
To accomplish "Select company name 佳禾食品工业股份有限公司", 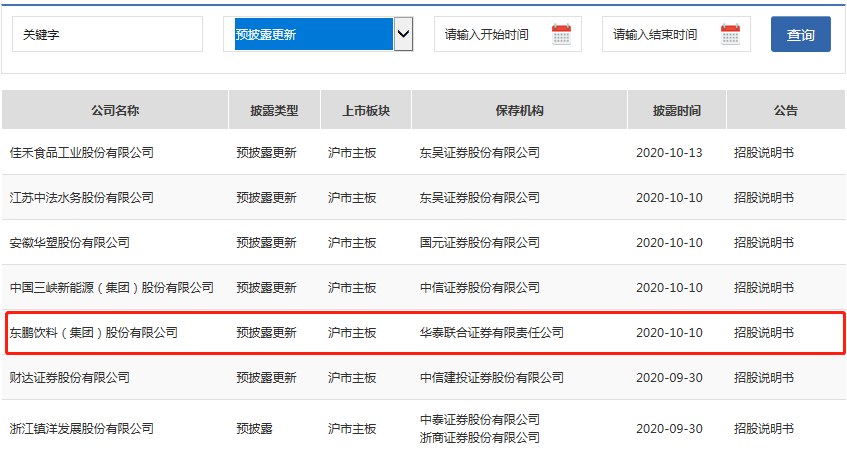I will [x=82, y=153].
